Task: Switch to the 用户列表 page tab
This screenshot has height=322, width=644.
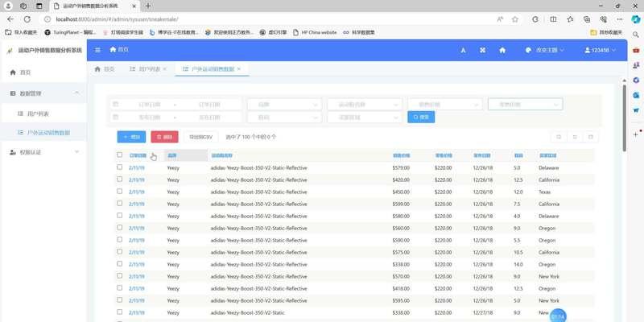Action: click(148, 69)
